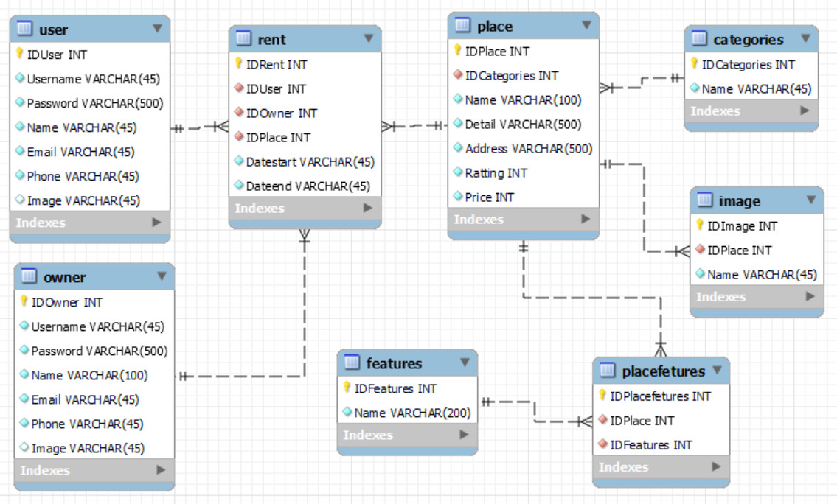Select Detail VARCHAR(500) column in place
Screen dimensions: 837x504
[523, 125]
